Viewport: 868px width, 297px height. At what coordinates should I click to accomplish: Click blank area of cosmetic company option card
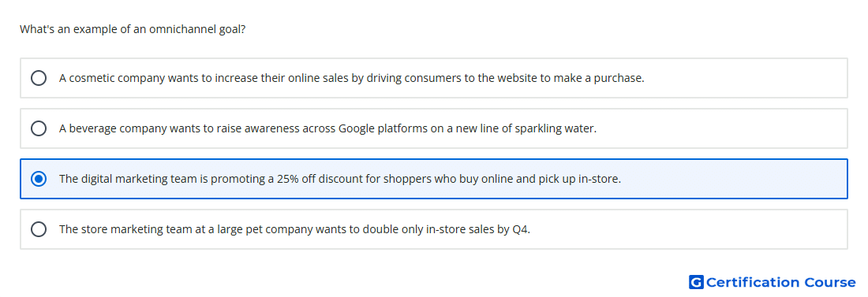[x=747, y=78]
